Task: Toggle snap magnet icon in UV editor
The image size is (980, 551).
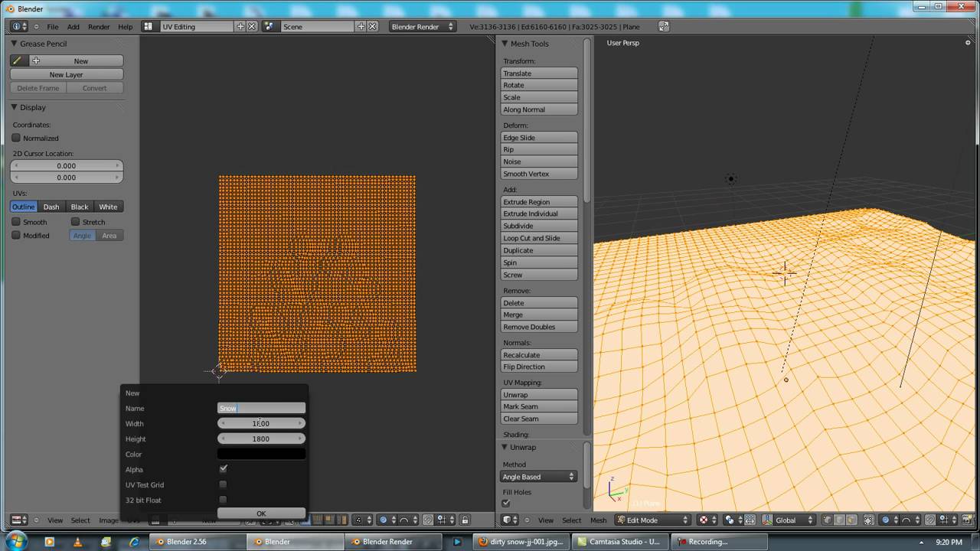Action: click(x=427, y=520)
